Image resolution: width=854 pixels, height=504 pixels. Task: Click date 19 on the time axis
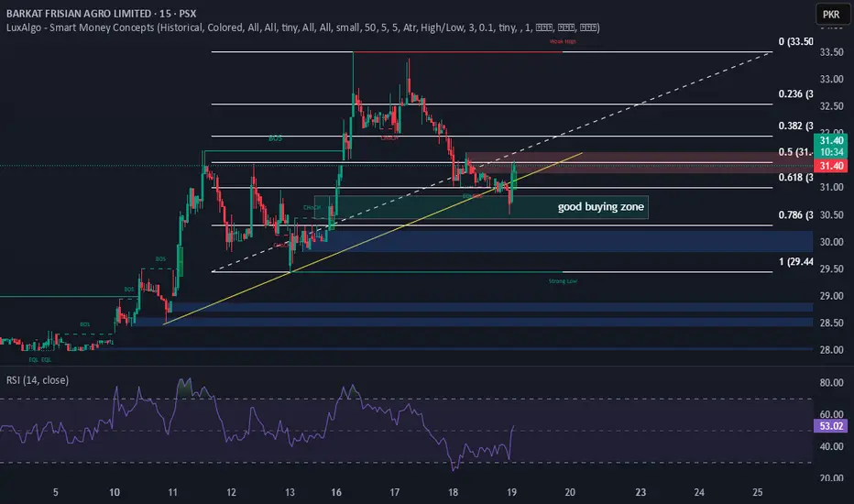pos(512,493)
